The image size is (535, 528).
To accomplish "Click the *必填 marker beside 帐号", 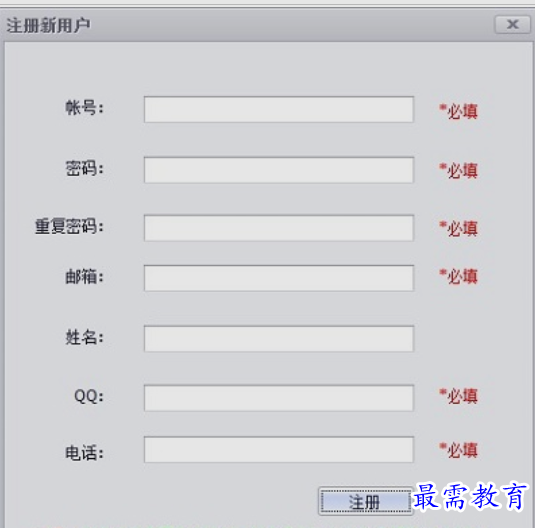I will point(458,111).
